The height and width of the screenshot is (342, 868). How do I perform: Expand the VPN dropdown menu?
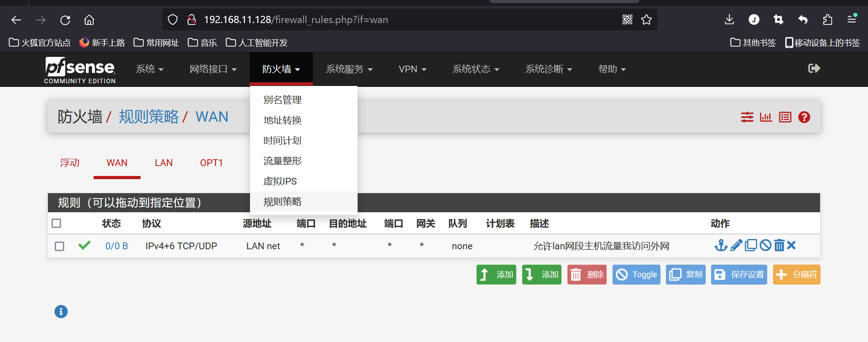pyautogui.click(x=412, y=69)
